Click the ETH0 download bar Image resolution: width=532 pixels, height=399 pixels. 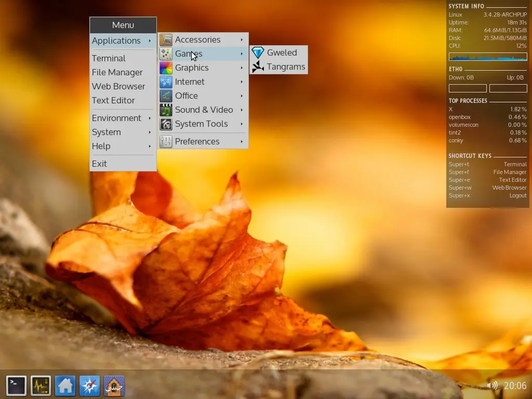[468, 88]
